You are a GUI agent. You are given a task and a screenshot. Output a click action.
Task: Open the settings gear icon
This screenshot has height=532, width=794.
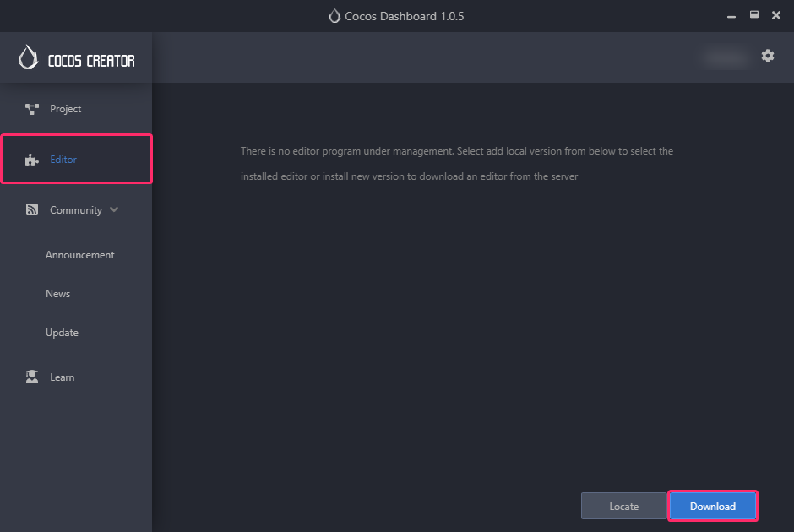768,57
